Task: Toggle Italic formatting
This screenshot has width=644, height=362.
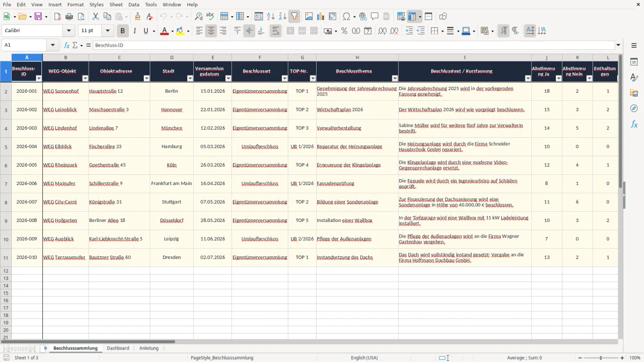Action: [134, 31]
